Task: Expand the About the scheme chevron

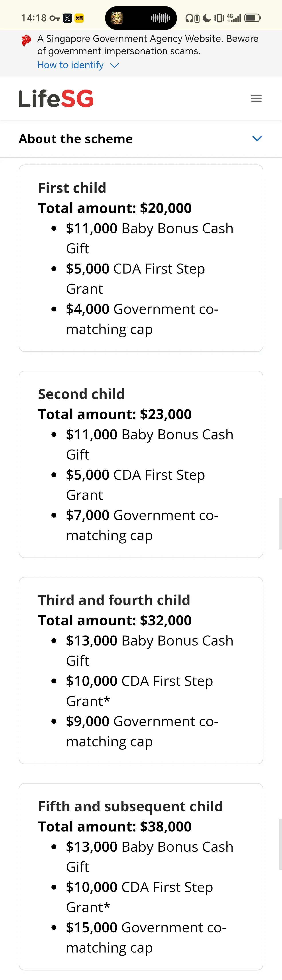Action: click(257, 139)
